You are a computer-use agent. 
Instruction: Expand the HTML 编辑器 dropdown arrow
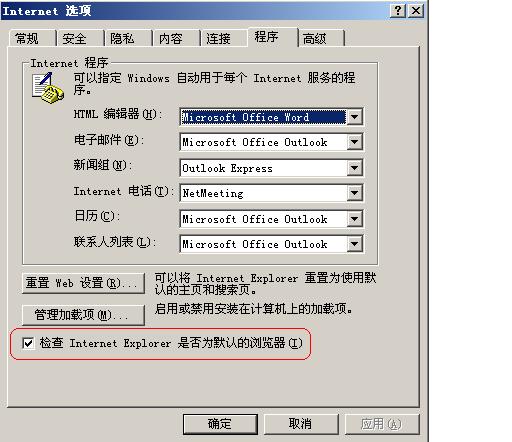click(x=354, y=117)
